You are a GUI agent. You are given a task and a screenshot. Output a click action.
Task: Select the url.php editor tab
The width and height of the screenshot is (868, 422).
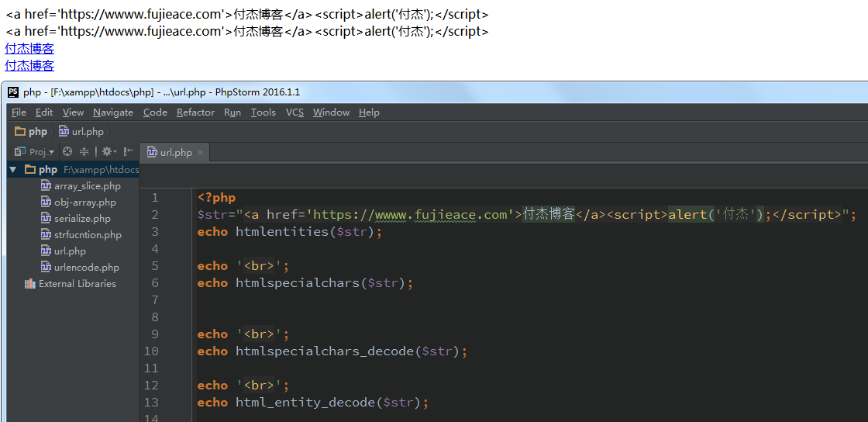point(175,152)
